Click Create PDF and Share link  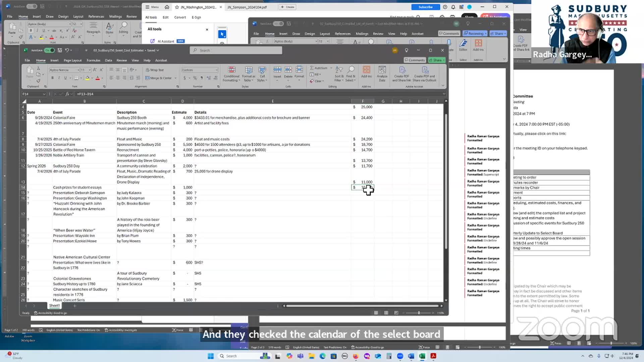click(x=401, y=74)
